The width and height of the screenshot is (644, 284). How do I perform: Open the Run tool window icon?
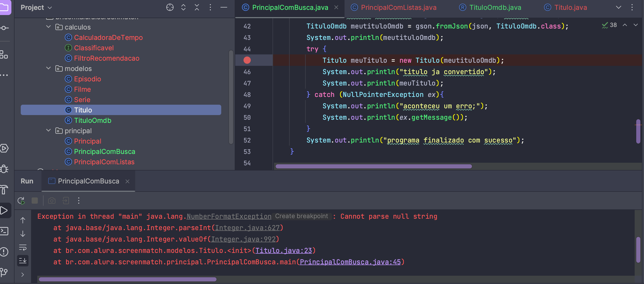4,210
